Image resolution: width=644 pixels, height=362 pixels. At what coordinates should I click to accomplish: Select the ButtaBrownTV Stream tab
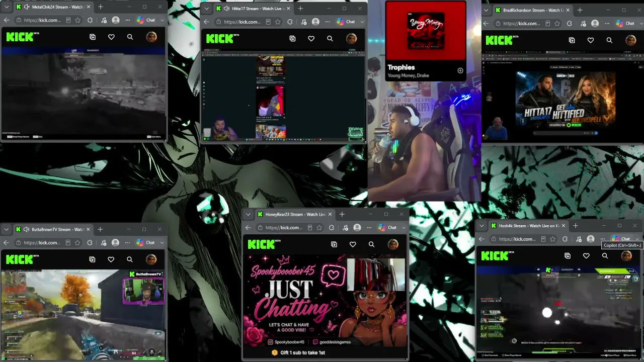click(53, 229)
